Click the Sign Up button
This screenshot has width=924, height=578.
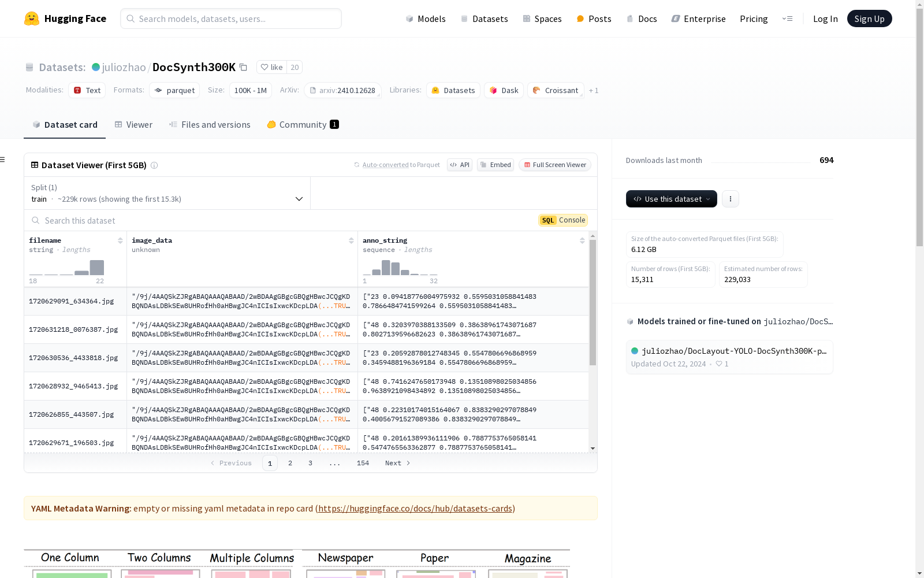pyautogui.click(x=870, y=18)
